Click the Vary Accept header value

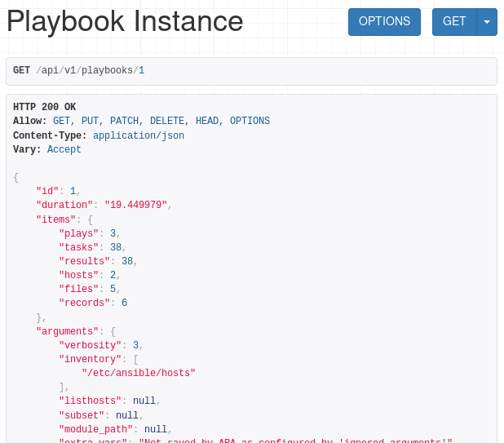(64, 149)
